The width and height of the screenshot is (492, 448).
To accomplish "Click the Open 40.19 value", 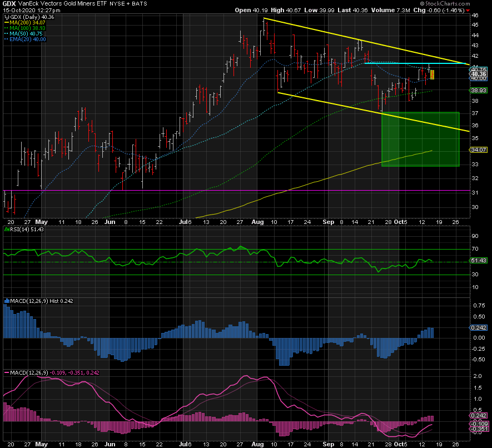I will pos(251,11).
